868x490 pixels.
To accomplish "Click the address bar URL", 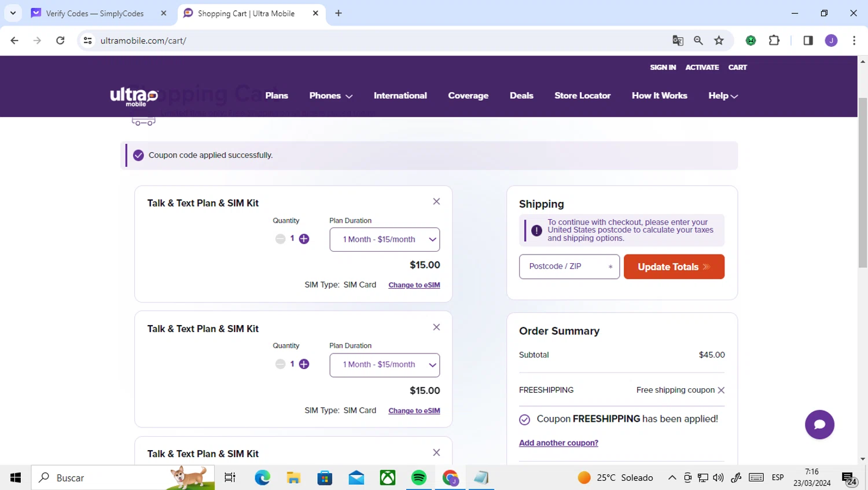I will point(144,40).
